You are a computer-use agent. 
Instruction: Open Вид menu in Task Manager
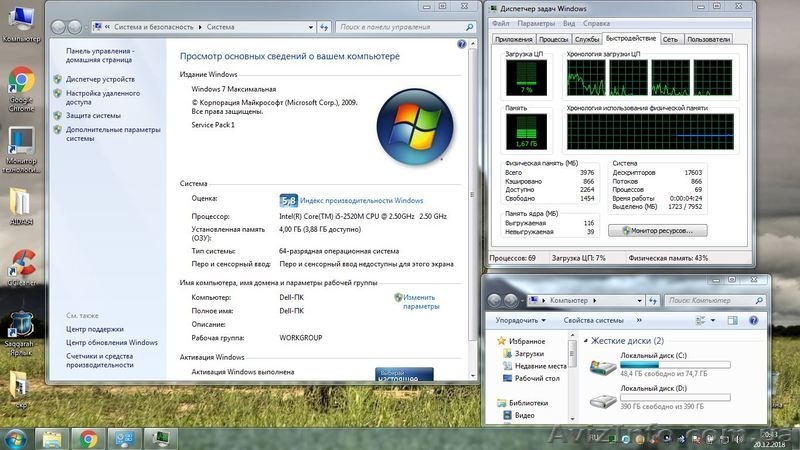569,23
